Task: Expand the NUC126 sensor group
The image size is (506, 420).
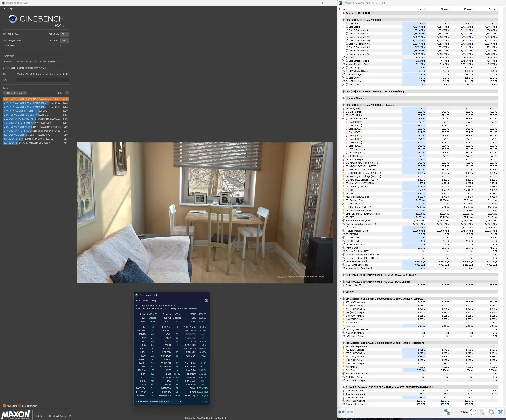Action: coord(340,292)
